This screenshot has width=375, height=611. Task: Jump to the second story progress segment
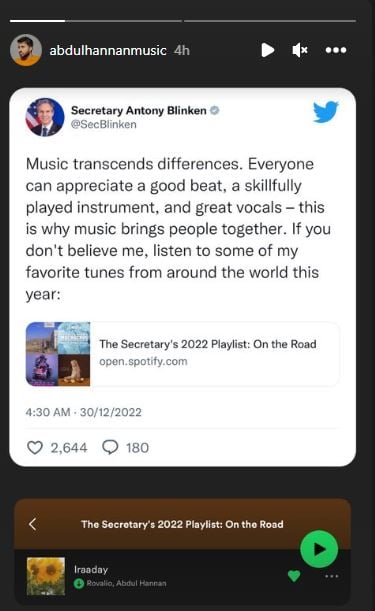point(124,21)
